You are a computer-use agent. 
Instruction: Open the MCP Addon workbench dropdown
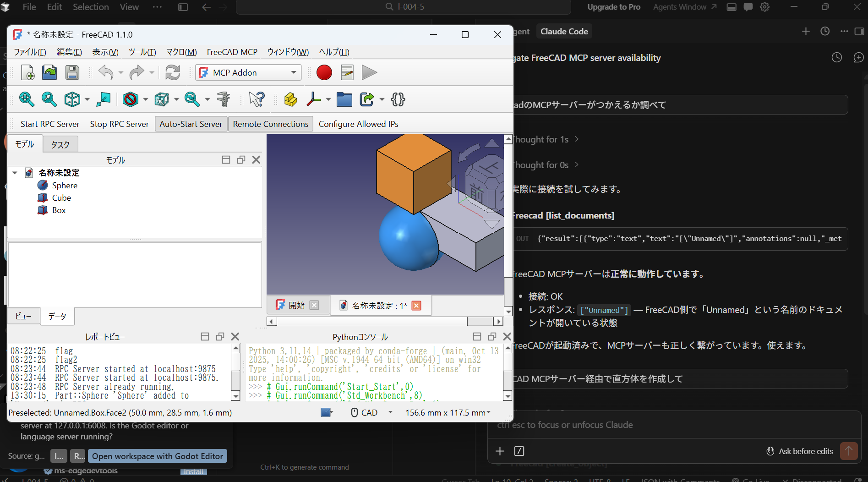click(294, 72)
